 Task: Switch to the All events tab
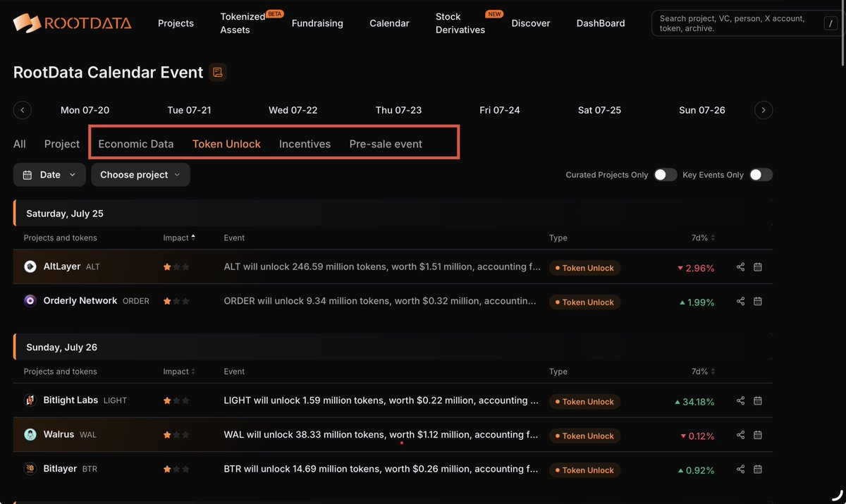tap(20, 144)
